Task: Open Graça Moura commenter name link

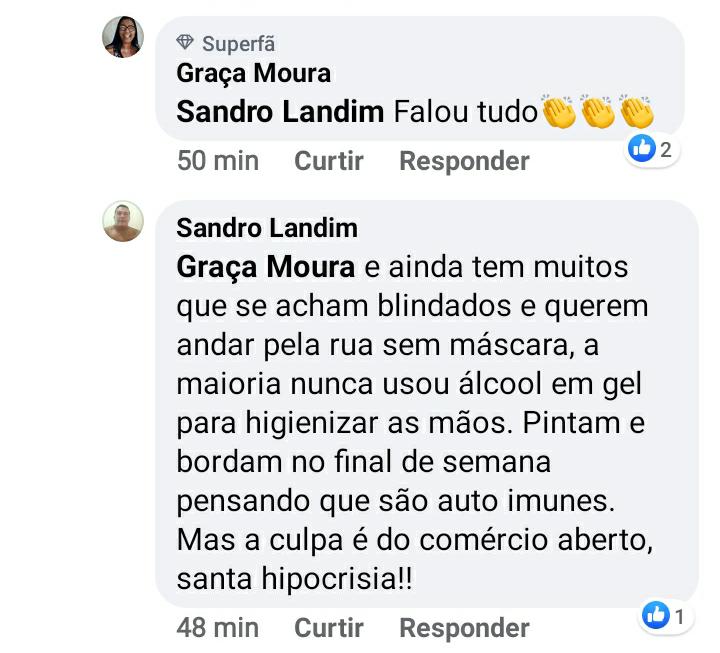Action: coord(253,73)
